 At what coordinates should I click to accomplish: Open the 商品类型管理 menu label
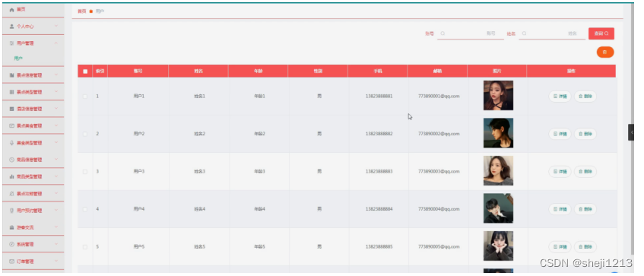(29, 176)
